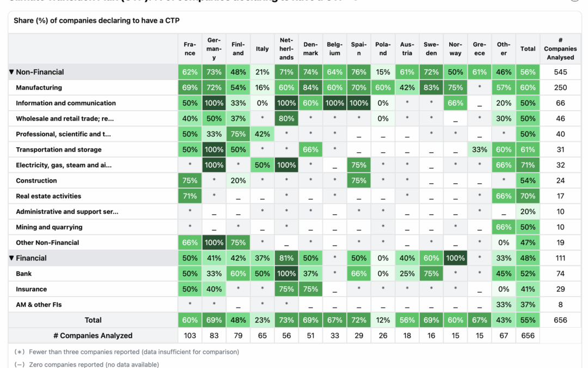The width and height of the screenshot is (588, 368).
Task: Click the Transportation and storage row label
Action: coord(58,149)
